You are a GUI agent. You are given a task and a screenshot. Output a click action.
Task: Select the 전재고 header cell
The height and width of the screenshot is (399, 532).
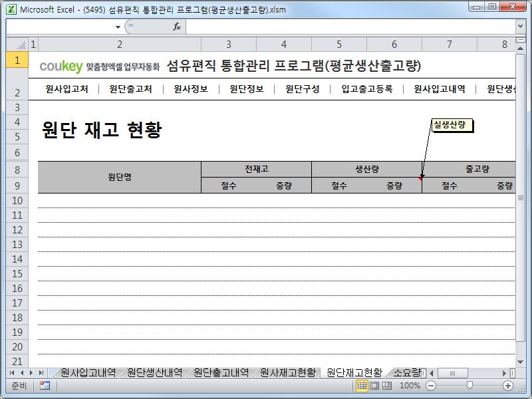(257, 169)
